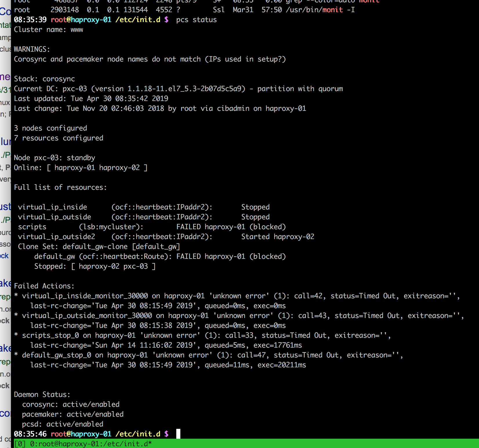
Task: Click virtual_ip_outside2 in the resource list
Action: [57, 237]
